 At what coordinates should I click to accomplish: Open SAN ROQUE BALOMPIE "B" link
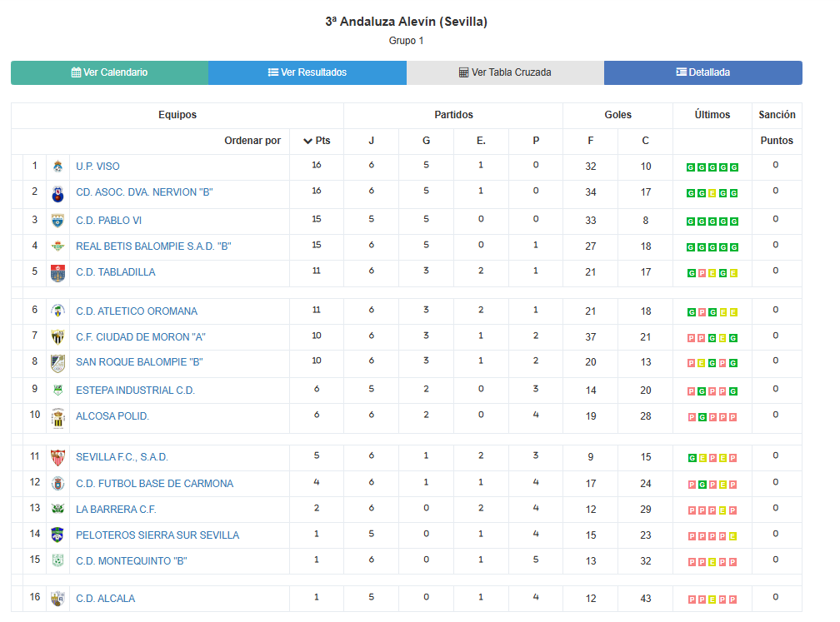pos(139,362)
